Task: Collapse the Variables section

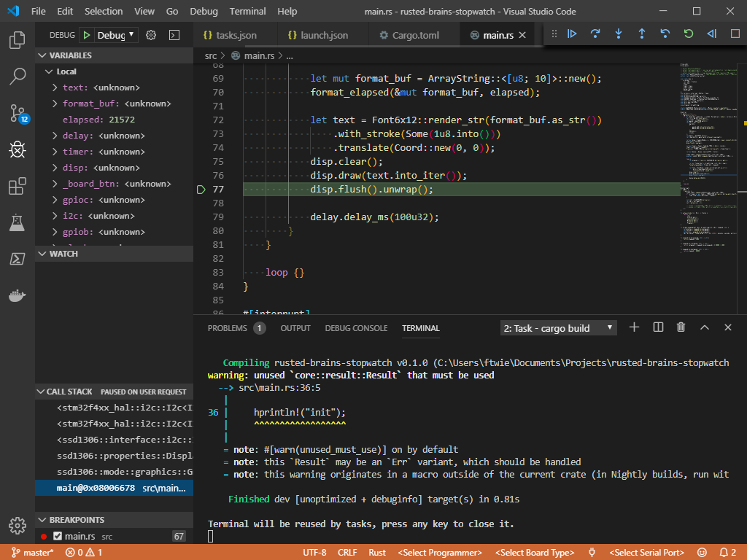Action: 70,55
